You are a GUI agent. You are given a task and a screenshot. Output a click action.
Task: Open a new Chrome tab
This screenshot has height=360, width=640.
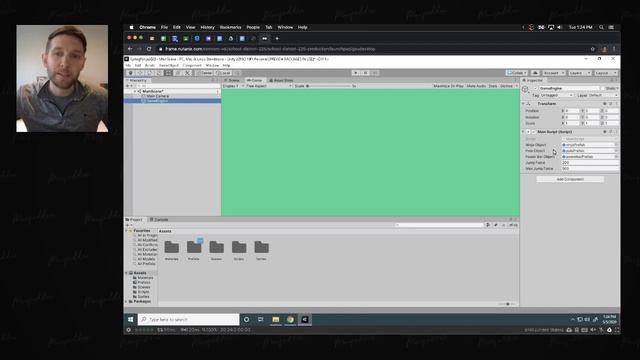tap(277, 39)
